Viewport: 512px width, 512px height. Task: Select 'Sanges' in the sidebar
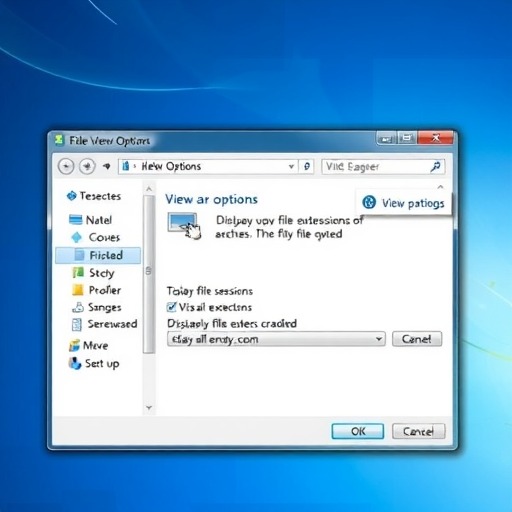(x=104, y=307)
